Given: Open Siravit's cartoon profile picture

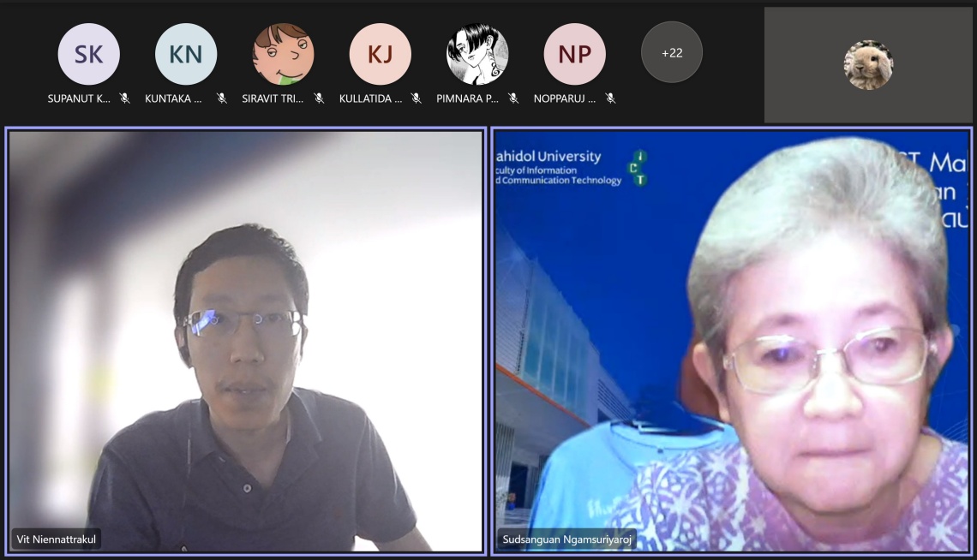Looking at the screenshot, I should (x=283, y=54).
